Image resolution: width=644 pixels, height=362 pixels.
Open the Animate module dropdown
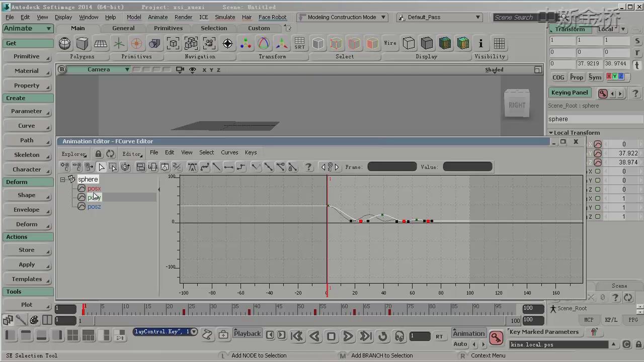click(x=28, y=28)
